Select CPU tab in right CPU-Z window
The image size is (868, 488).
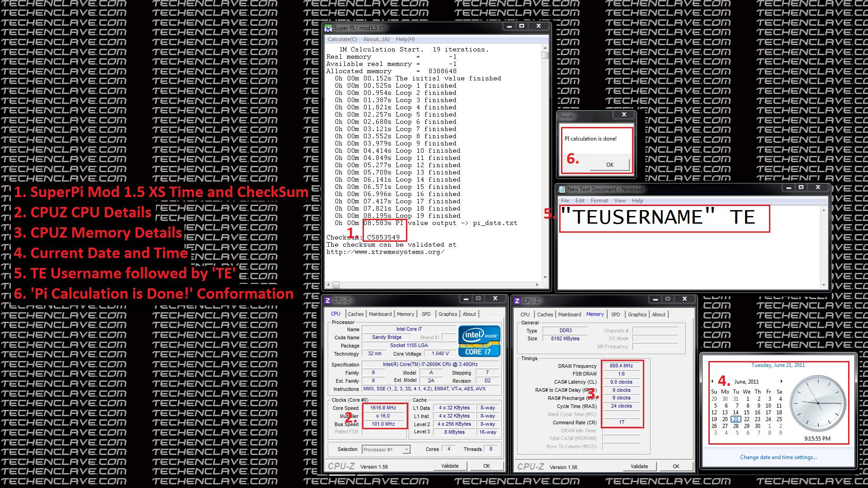click(x=525, y=314)
